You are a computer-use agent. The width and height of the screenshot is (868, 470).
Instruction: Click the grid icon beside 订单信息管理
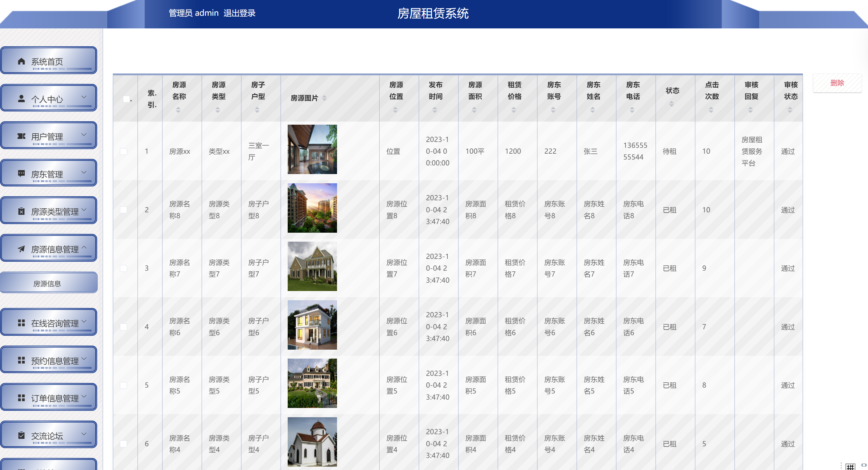(x=21, y=398)
